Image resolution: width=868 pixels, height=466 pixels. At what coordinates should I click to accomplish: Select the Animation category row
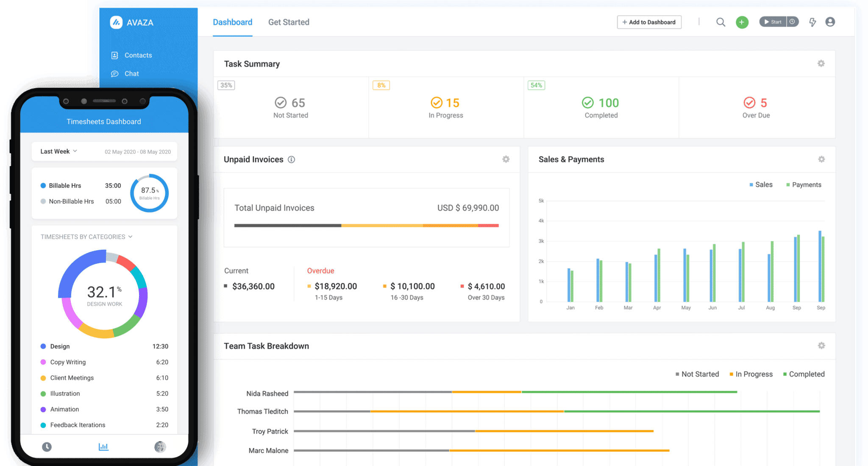(104, 409)
